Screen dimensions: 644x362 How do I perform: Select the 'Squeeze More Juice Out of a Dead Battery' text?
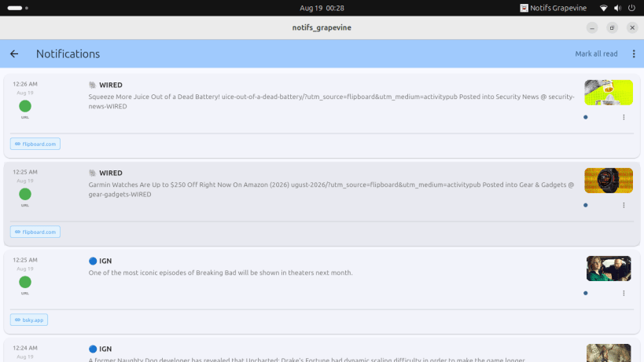pos(154,97)
